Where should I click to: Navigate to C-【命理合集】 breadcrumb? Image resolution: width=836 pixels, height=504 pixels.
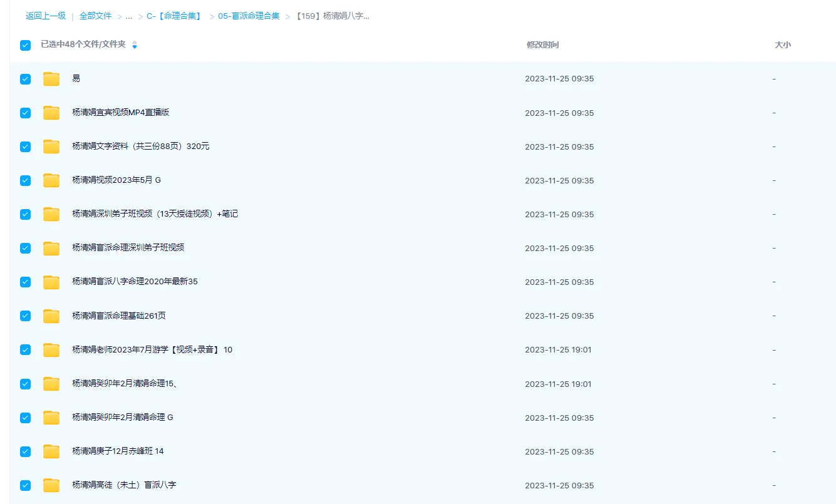[175, 16]
